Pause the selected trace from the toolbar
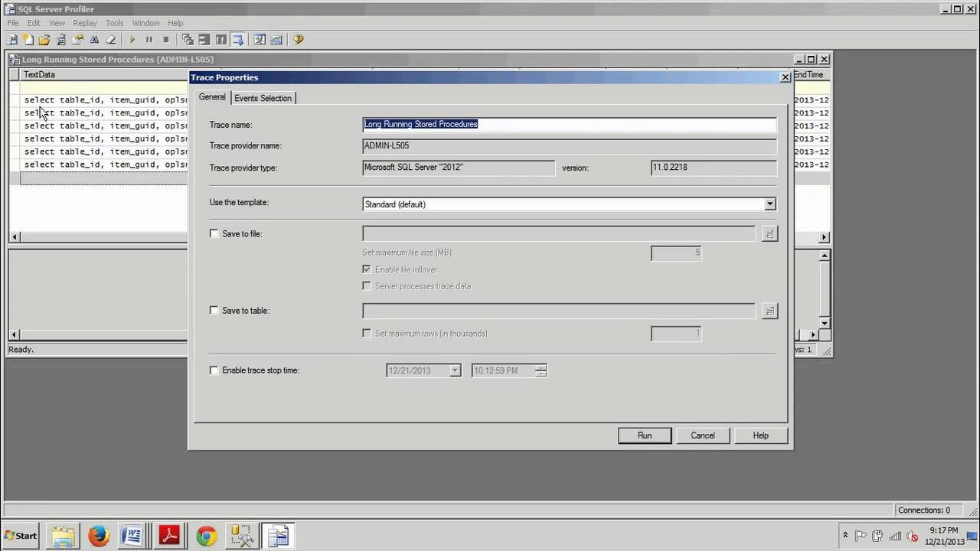 [149, 40]
